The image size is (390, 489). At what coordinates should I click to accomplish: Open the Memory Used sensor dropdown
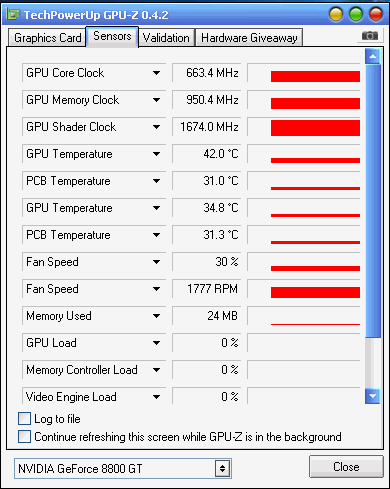(x=156, y=316)
